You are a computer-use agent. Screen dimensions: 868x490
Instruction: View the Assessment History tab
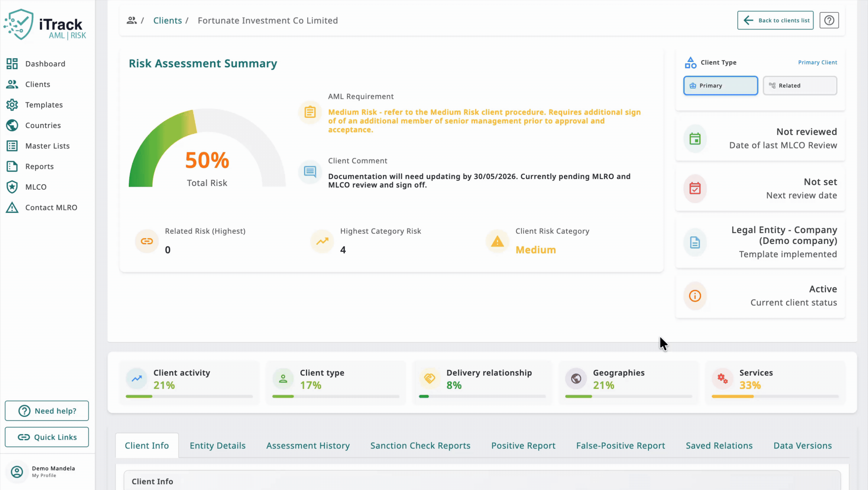pyautogui.click(x=308, y=445)
